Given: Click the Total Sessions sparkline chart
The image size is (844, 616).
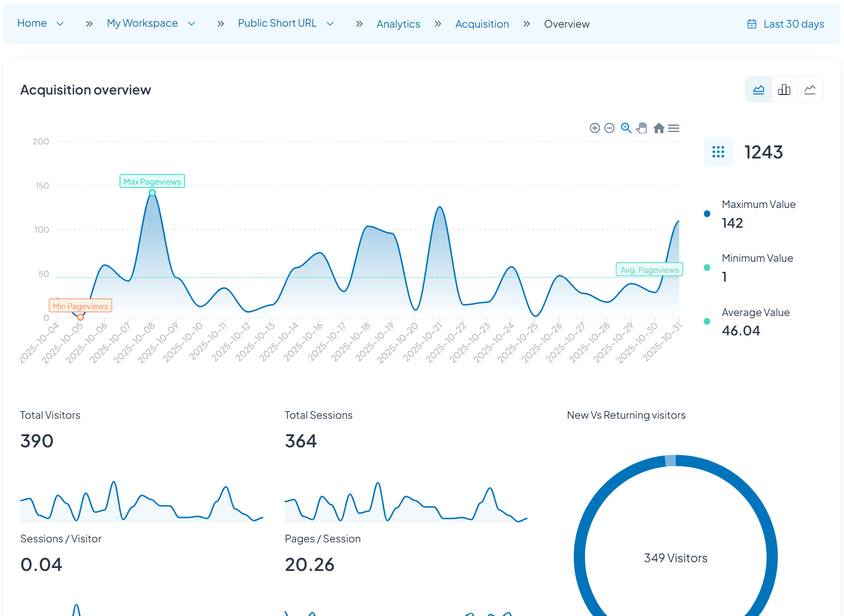Looking at the screenshot, I should [x=406, y=501].
